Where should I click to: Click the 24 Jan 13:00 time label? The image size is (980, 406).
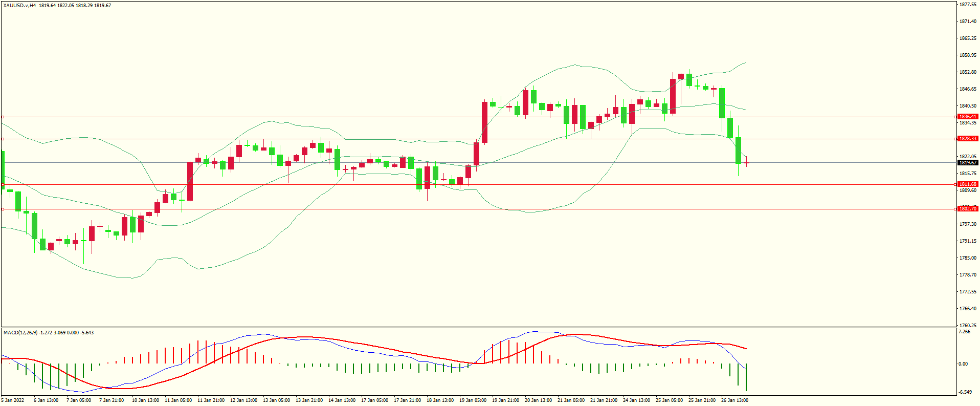[x=636, y=400]
